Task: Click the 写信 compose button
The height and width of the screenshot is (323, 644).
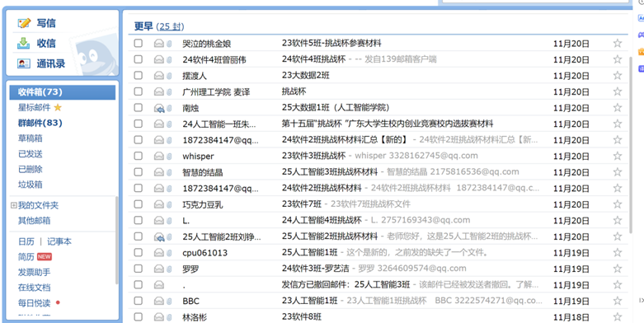Action: (x=46, y=23)
